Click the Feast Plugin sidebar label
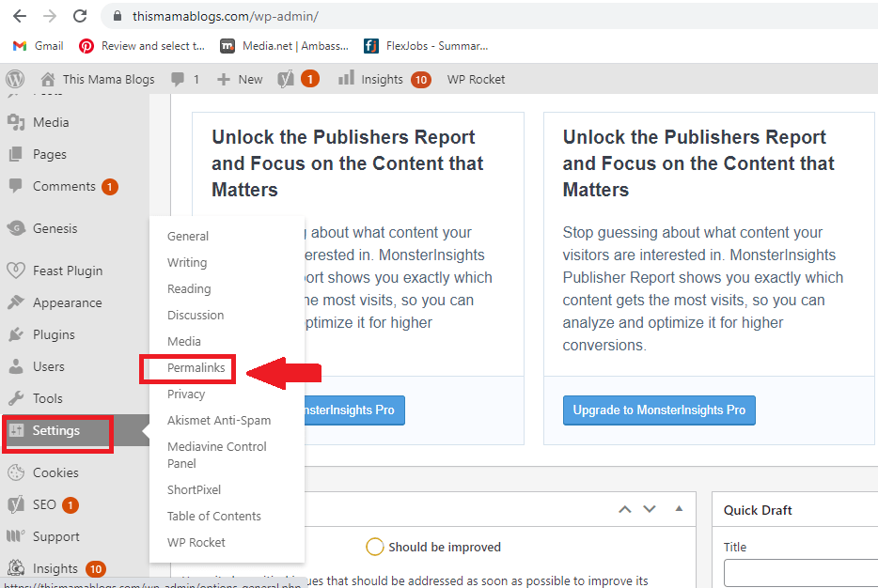 click(68, 271)
